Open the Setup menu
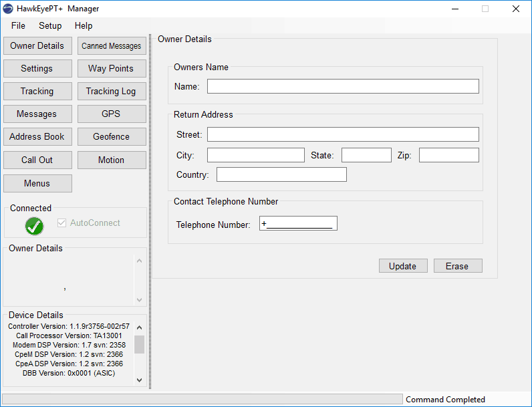532x407 pixels. coord(50,26)
